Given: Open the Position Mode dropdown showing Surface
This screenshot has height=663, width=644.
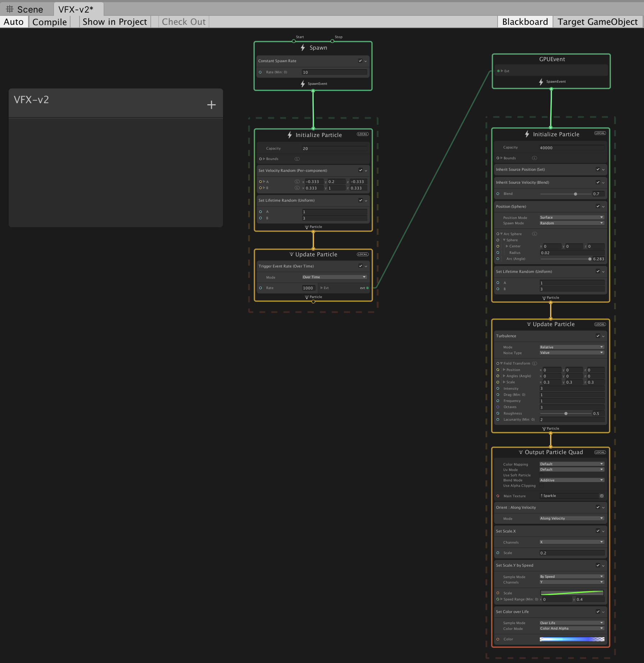Looking at the screenshot, I should coord(571,218).
